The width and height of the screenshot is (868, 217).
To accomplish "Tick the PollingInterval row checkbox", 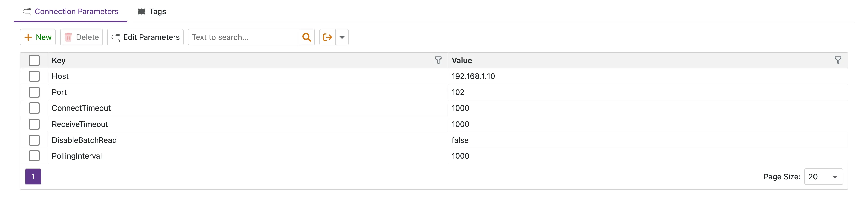I will 34,156.
